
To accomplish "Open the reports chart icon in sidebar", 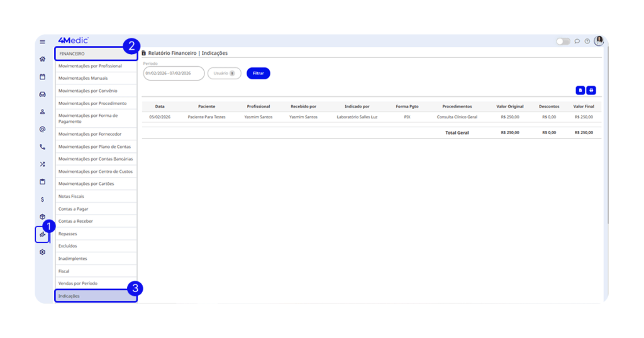I will (42, 235).
